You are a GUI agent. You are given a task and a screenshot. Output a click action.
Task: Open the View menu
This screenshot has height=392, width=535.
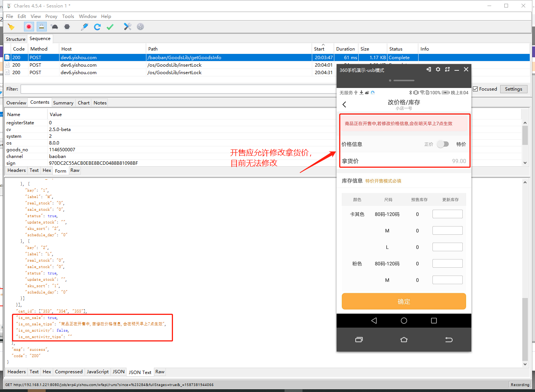pyautogui.click(x=36, y=16)
